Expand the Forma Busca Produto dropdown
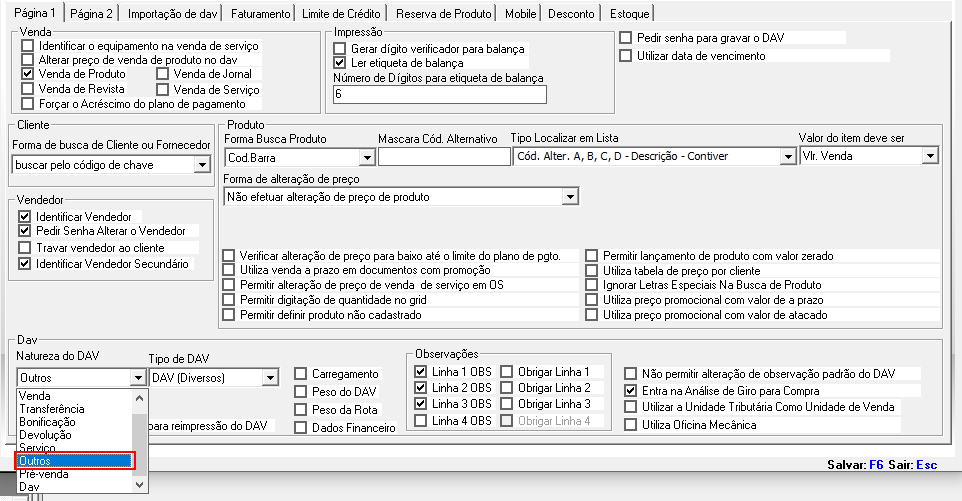The height and width of the screenshot is (501, 962). [x=367, y=158]
